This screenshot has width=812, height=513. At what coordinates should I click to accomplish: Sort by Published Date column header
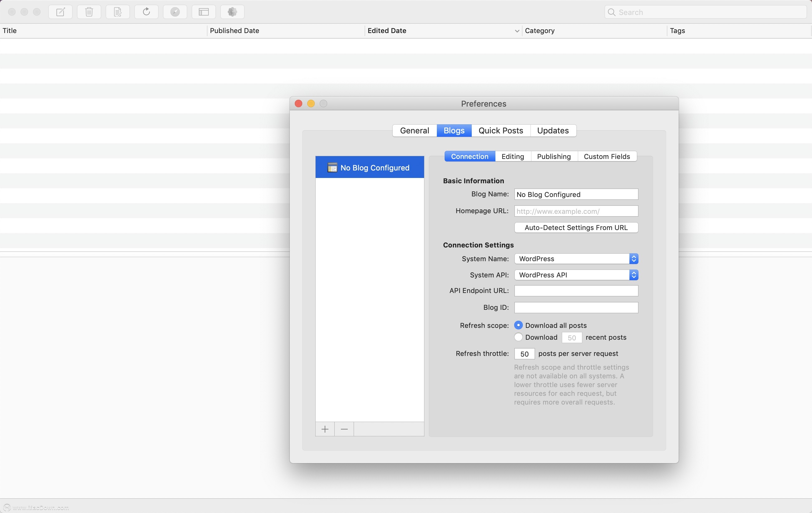tap(286, 31)
